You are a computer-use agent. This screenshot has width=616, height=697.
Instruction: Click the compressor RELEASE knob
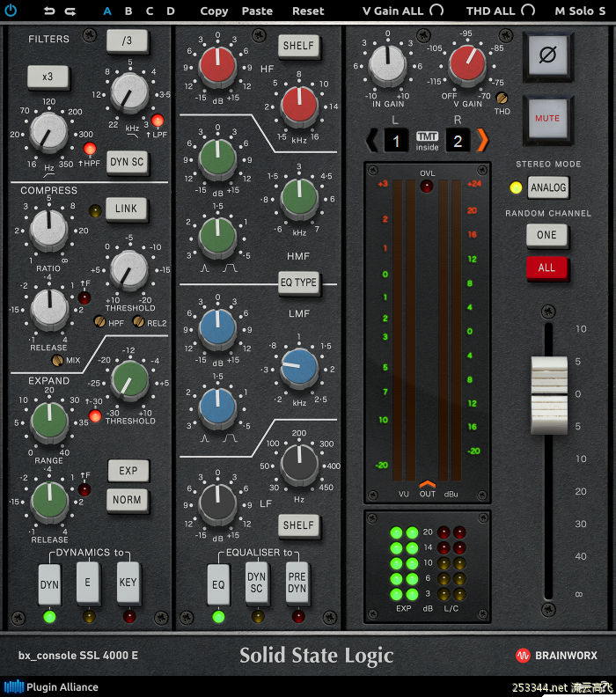[x=49, y=309]
